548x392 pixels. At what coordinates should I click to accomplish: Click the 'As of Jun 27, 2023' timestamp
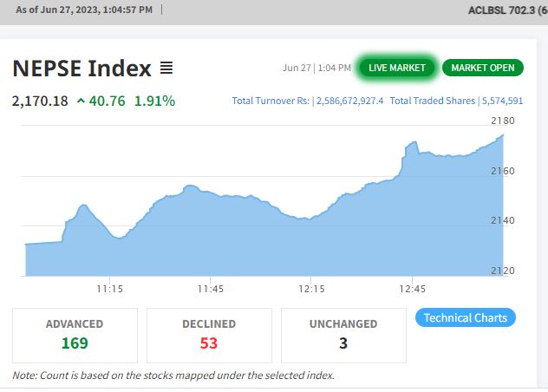tap(84, 10)
